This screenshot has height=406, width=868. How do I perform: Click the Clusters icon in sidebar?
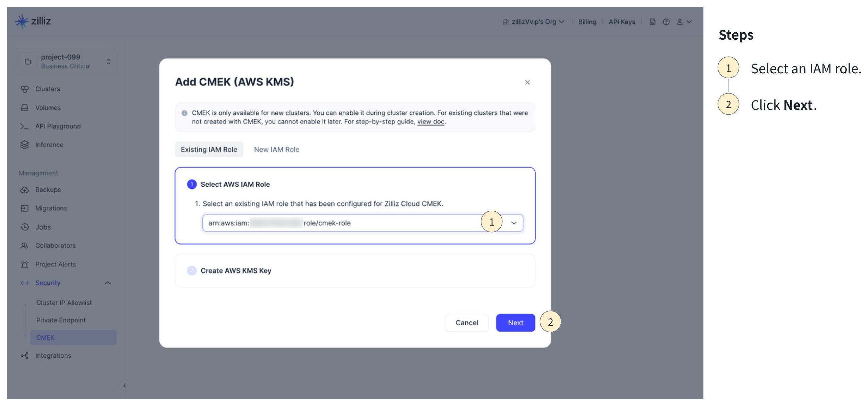(25, 89)
